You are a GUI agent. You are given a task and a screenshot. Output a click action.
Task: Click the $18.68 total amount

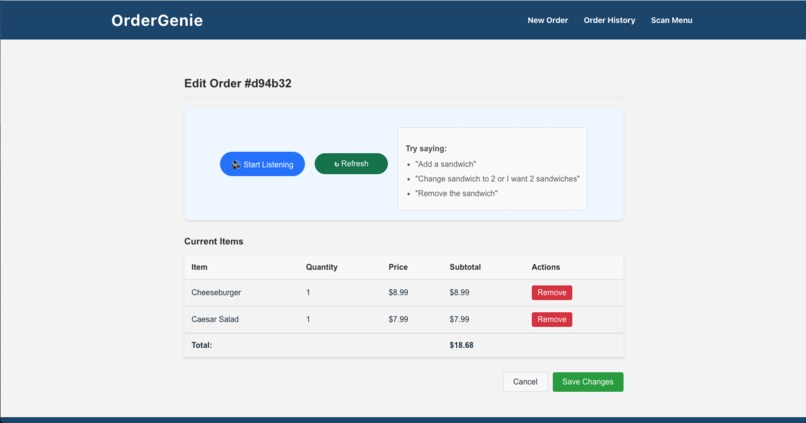coord(462,345)
